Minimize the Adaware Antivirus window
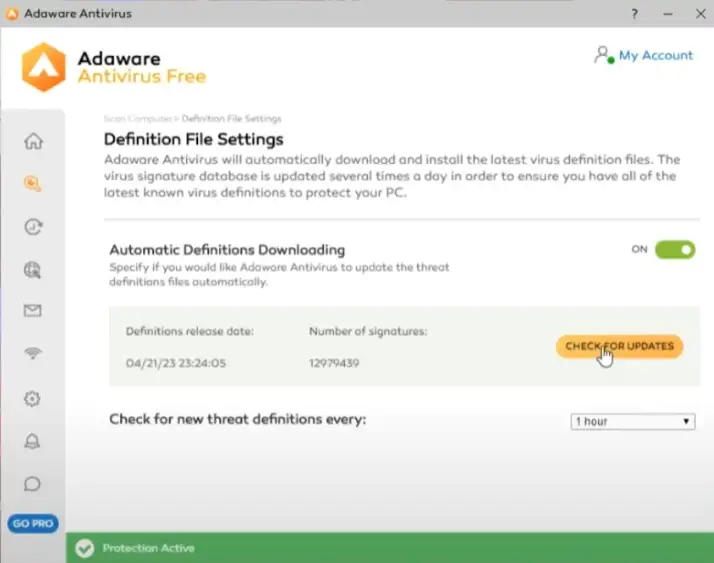Screen dimensions: 714x563 point(663,14)
